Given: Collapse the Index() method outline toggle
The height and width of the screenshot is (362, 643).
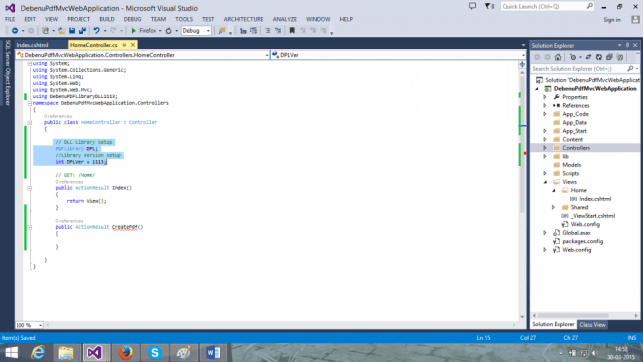Looking at the screenshot, I should tap(30, 188).
